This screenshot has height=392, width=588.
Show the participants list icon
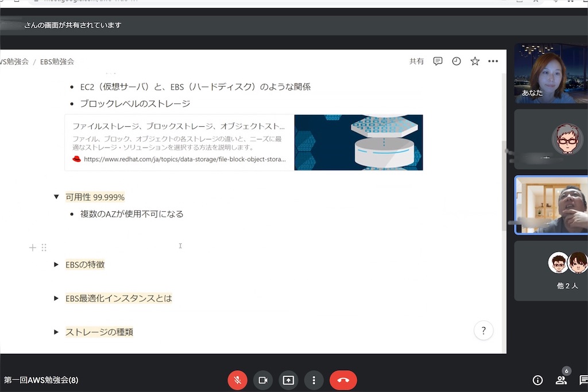(x=561, y=381)
